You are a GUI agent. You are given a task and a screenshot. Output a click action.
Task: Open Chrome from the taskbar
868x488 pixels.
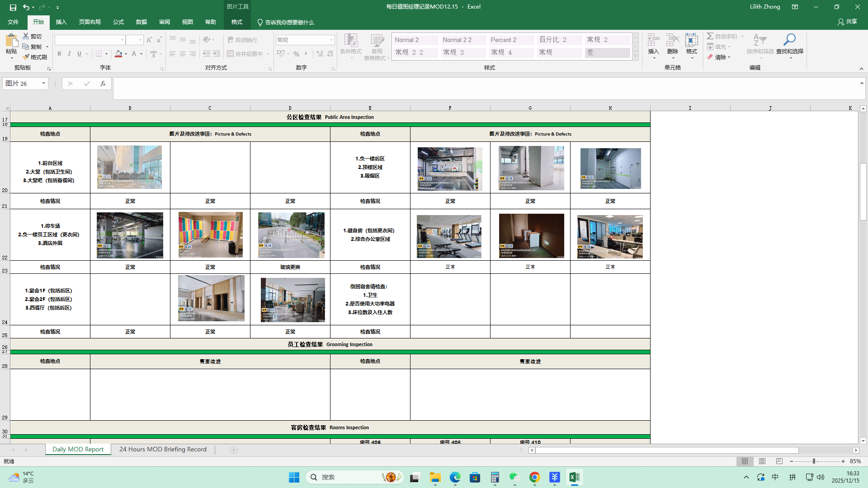click(x=534, y=477)
